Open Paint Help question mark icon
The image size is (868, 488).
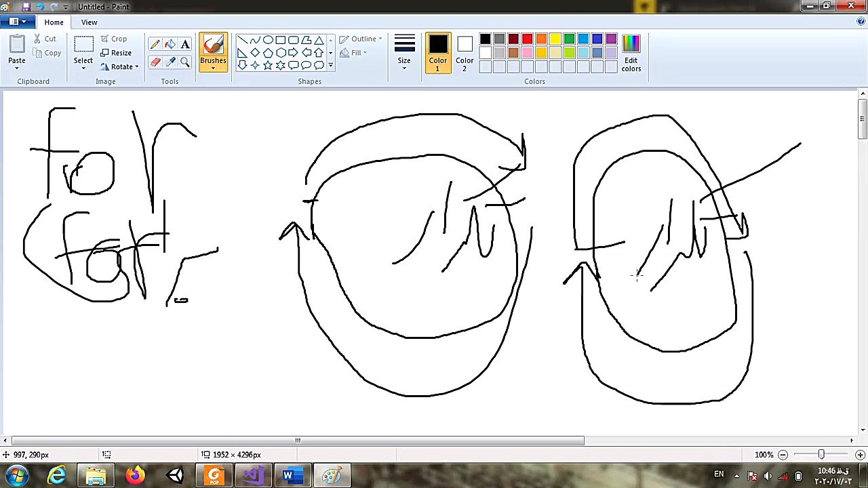pyautogui.click(x=861, y=22)
